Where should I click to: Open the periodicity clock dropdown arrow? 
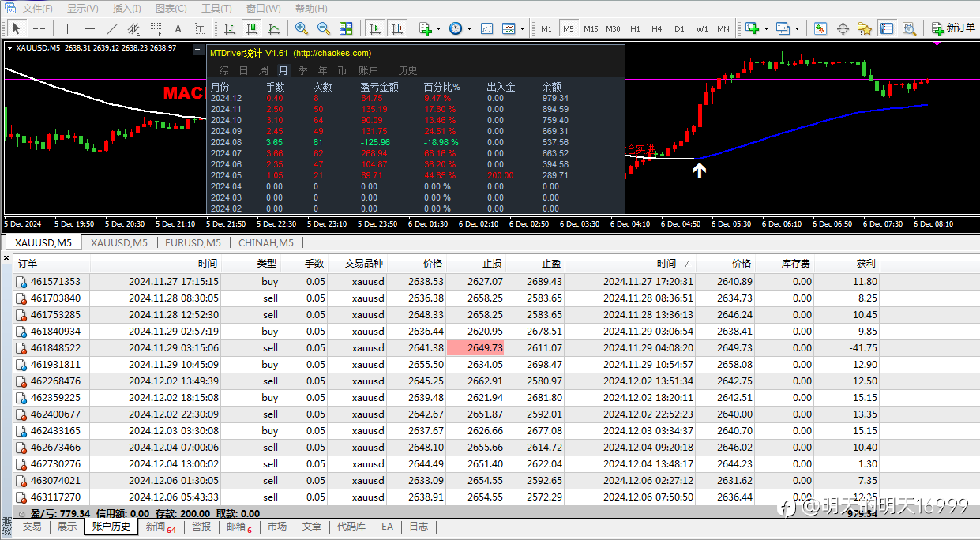[469, 28]
